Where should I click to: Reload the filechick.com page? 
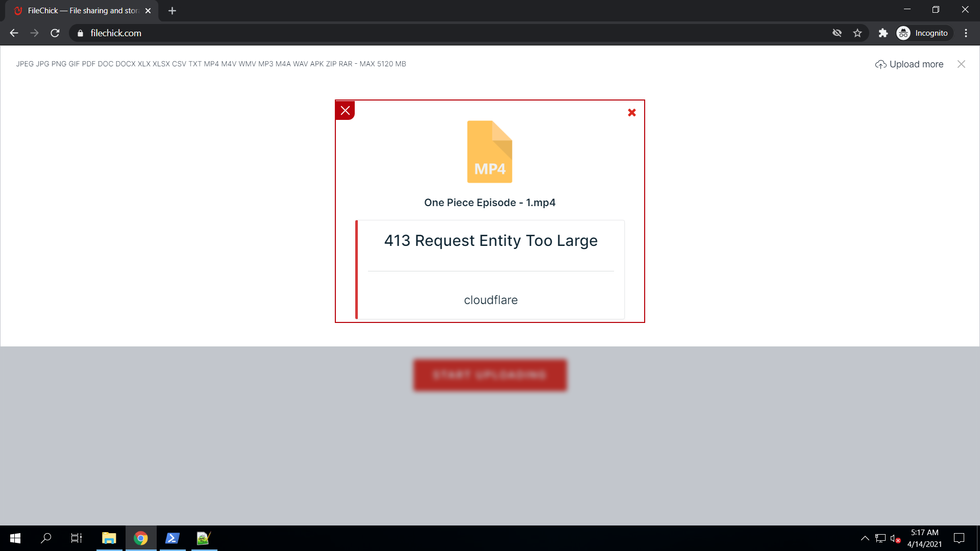pyautogui.click(x=55, y=33)
